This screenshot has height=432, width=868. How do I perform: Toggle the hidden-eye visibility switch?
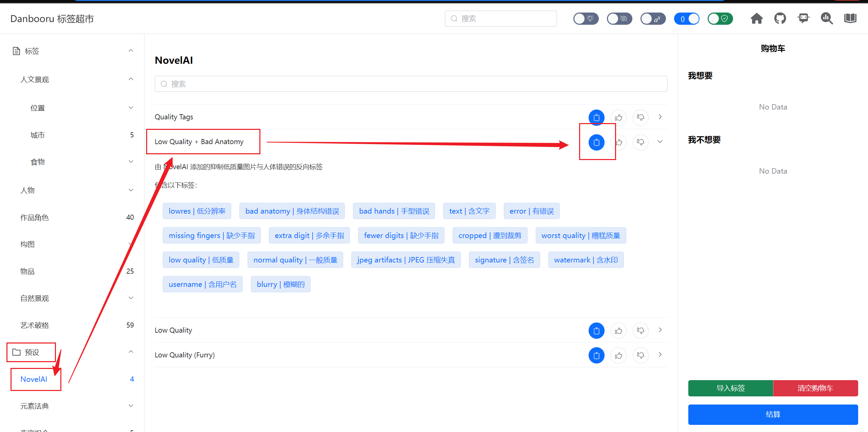pos(619,19)
